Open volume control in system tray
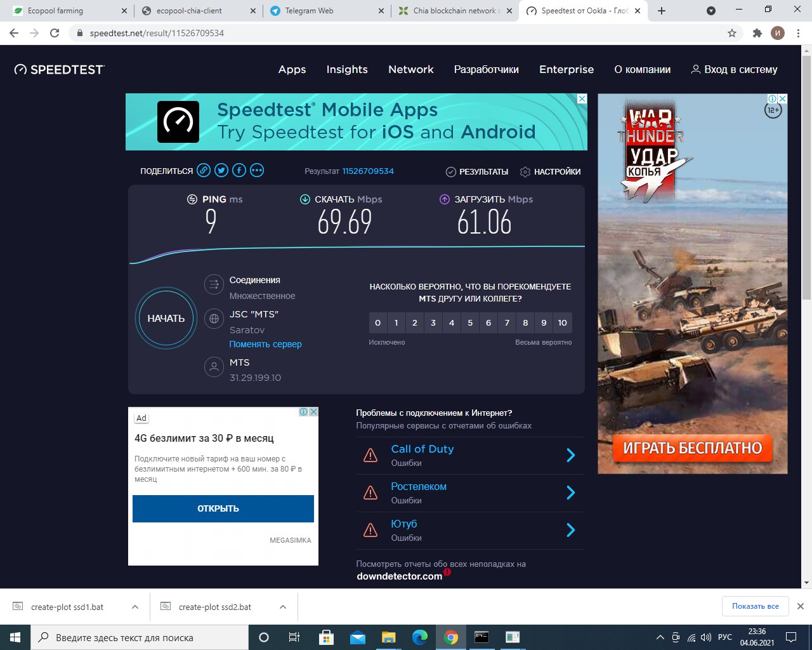This screenshot has width=812, height=650. click(706, 637)
